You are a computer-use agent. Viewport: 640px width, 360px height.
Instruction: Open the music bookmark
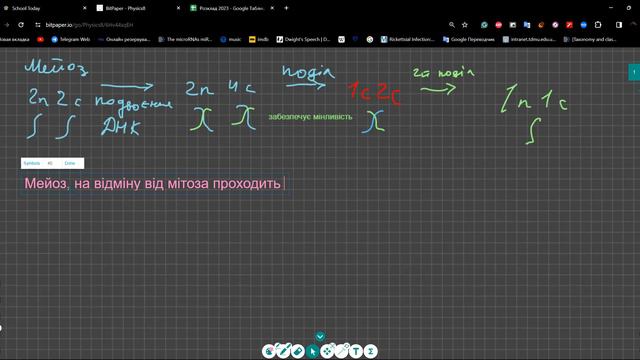(x=231, y=40)
